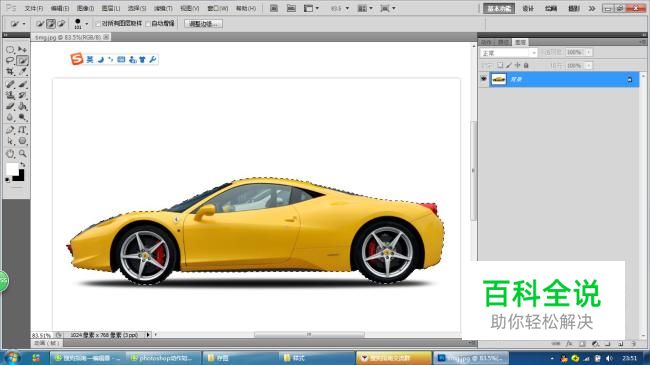Select the Healing Brush tool
The width and height of the screenshot is (650, 365).
coord(10,84)
